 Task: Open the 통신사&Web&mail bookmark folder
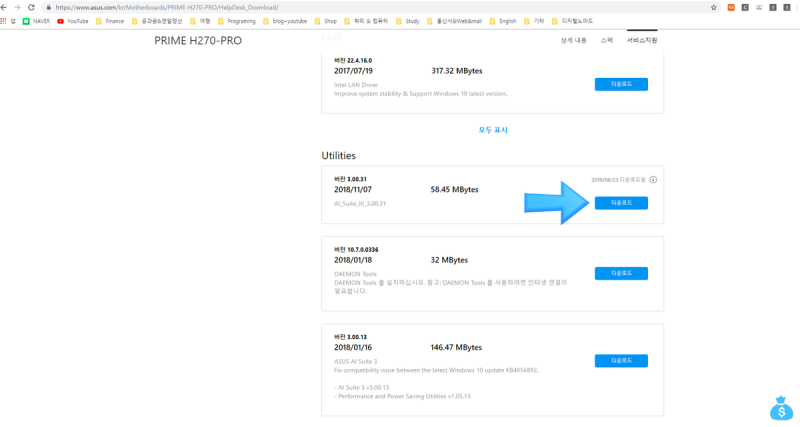455,21
